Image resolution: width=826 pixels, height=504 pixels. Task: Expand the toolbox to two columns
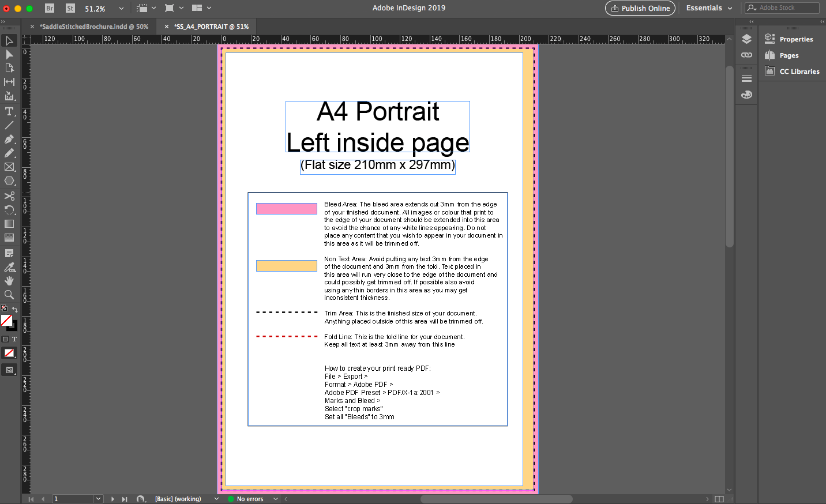coord(3,22)
